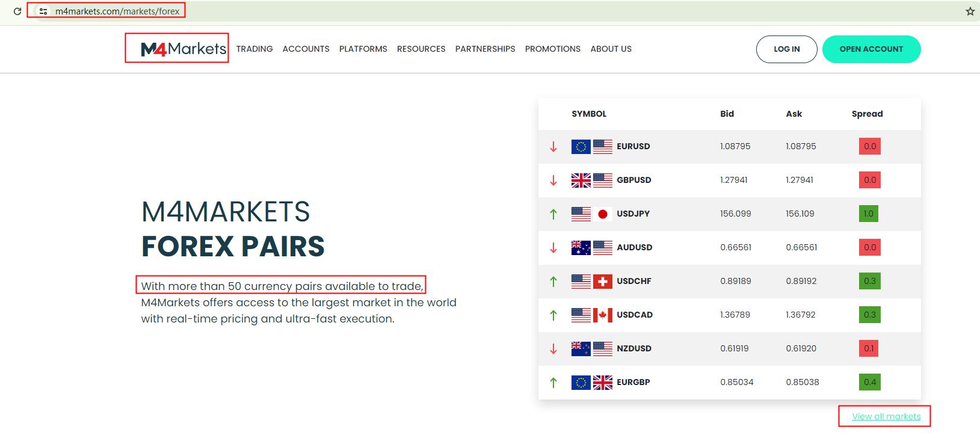Viewport: 980px width, 438px height.
Task: Open the Platforms menu
Action: click(363, 49)
